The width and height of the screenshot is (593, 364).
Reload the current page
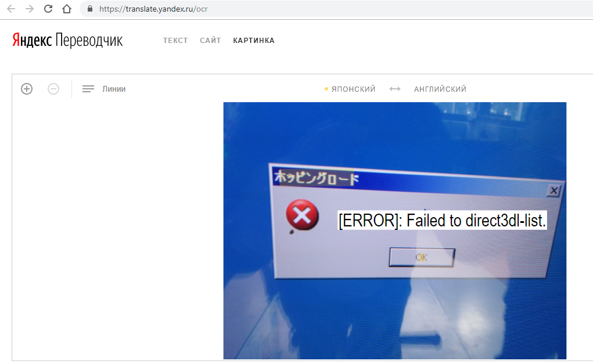(x=48, y=9)
